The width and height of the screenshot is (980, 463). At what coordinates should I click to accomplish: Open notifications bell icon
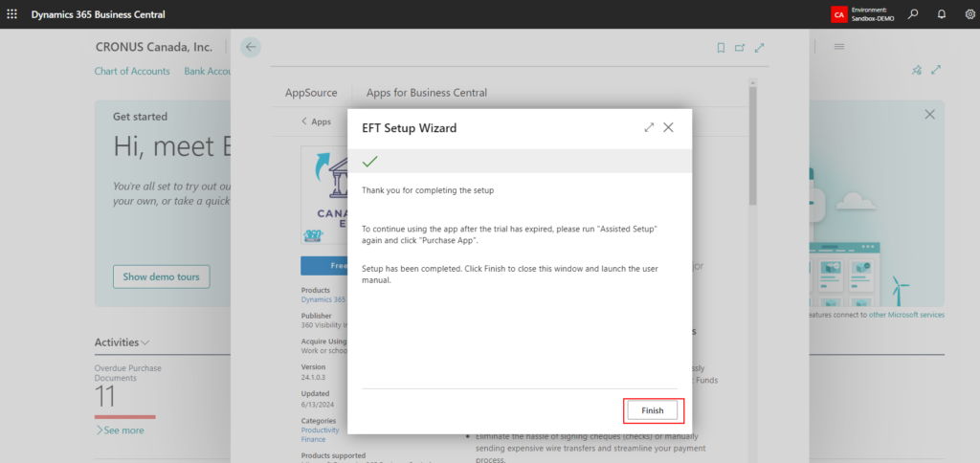click(942, 13)
